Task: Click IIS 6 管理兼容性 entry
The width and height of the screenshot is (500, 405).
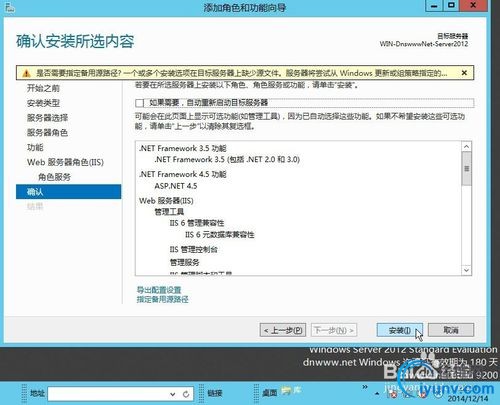Action: [x=197, y=223]
